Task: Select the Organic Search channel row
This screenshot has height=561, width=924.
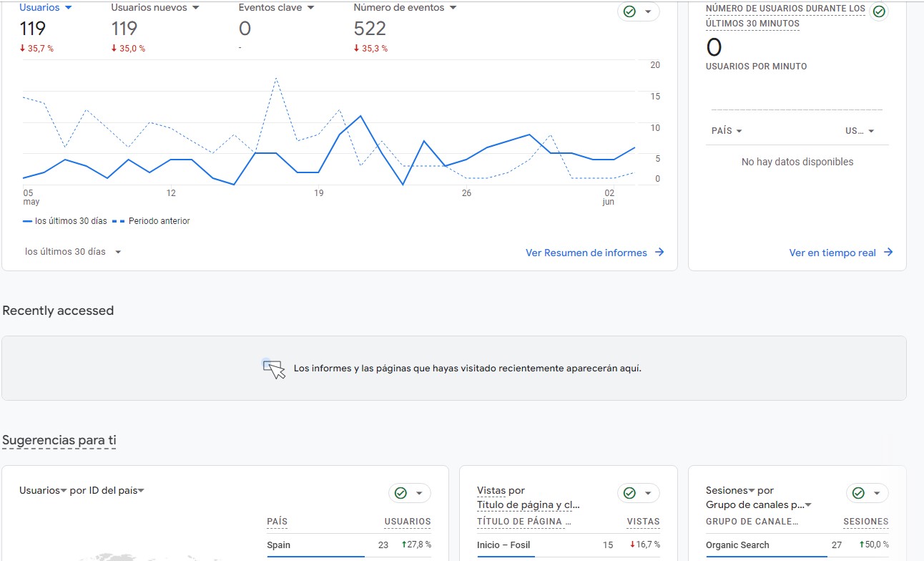Action: tap(797, 545)
